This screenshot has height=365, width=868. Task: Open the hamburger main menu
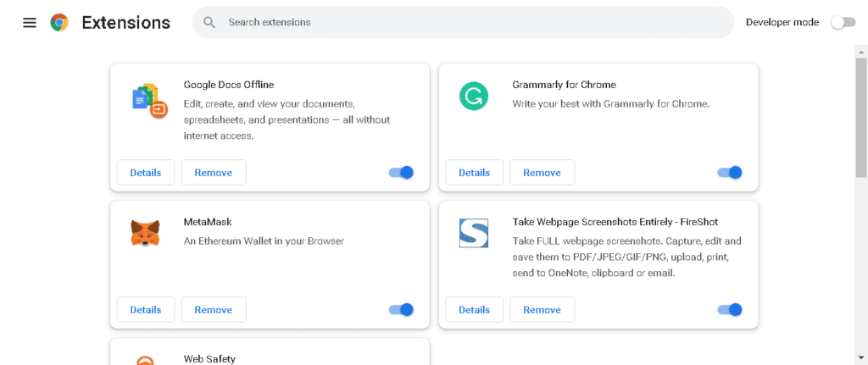pos(30,23)
